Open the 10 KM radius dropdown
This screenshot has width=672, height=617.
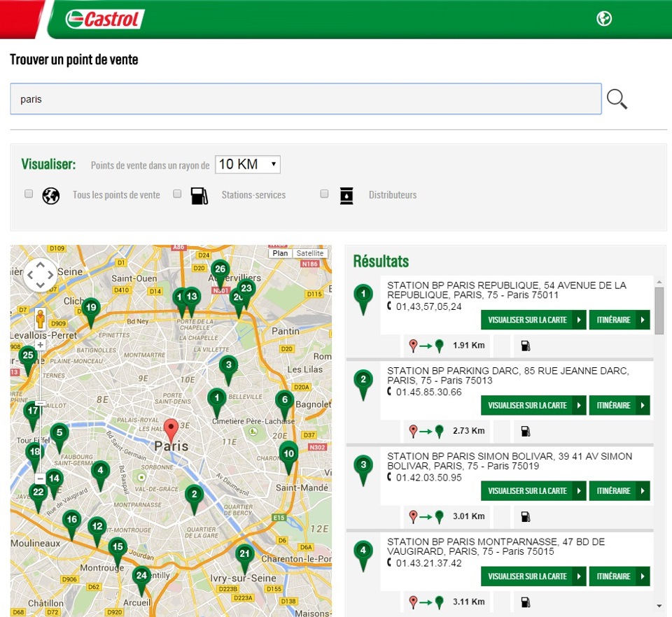pos(248,164)
